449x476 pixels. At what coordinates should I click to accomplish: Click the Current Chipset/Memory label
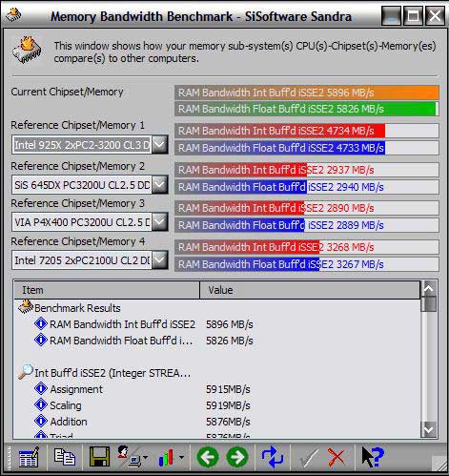click(x=67, y=92)
